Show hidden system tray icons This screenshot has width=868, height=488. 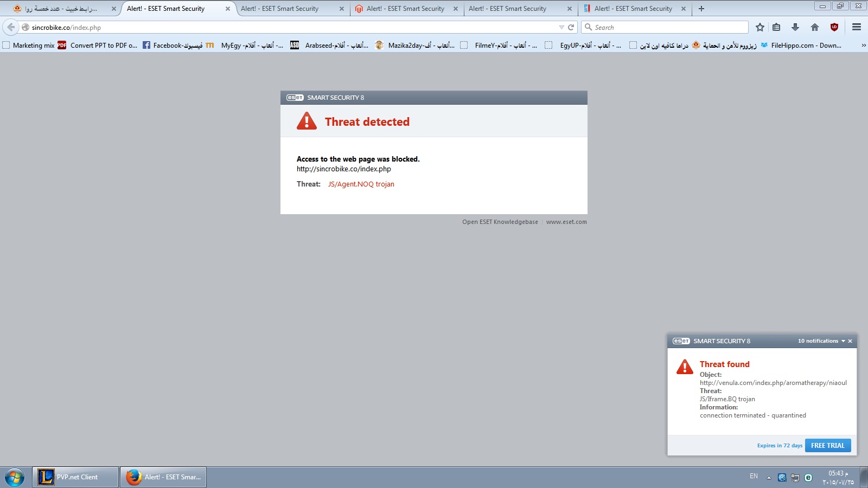point(769,478)
